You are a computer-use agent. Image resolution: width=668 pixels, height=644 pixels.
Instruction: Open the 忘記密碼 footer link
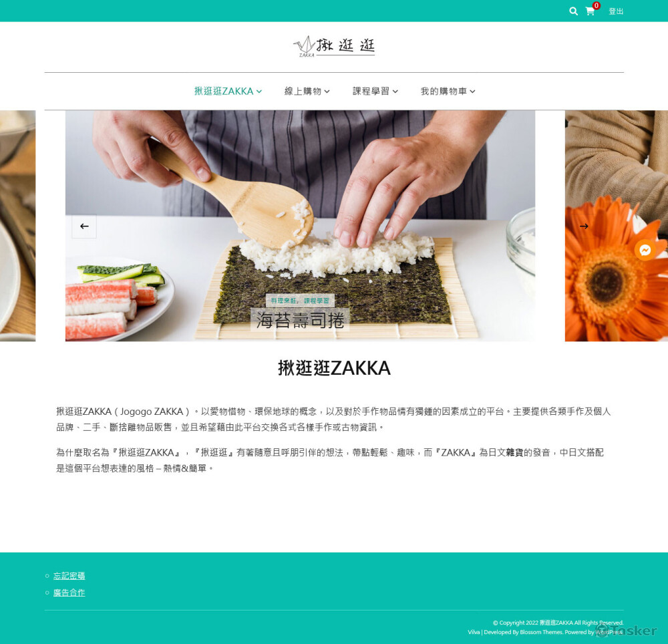tap(69, 576)
